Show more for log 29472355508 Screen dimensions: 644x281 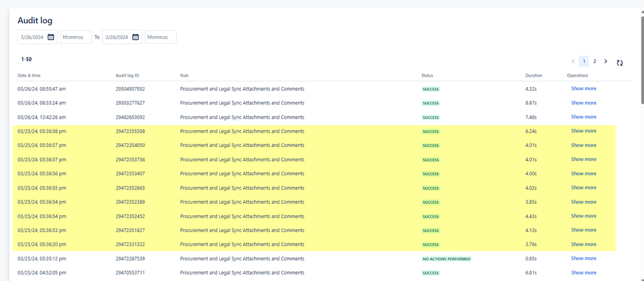pyautogui.click(x=583, y=131)
